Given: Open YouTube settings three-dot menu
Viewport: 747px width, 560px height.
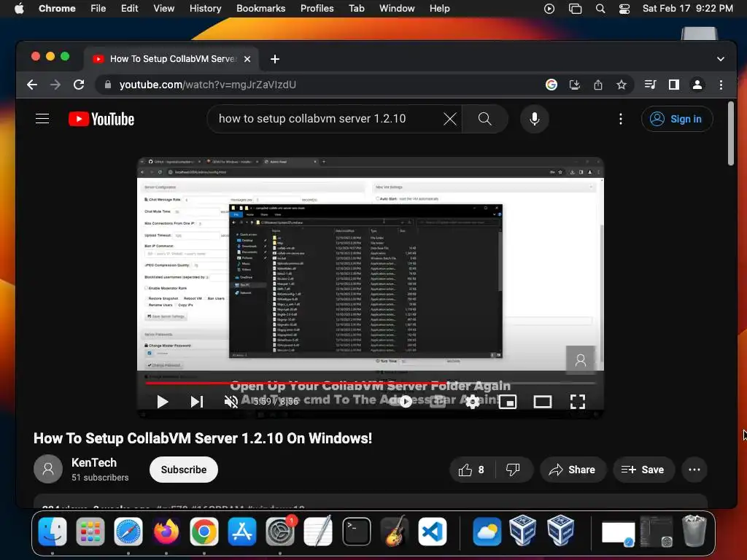Looking at the screenshot, I should 620,119.
